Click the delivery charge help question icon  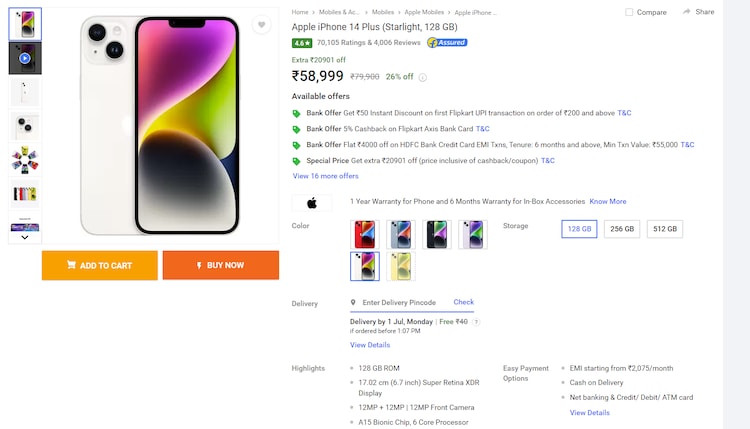click(476, 322)
